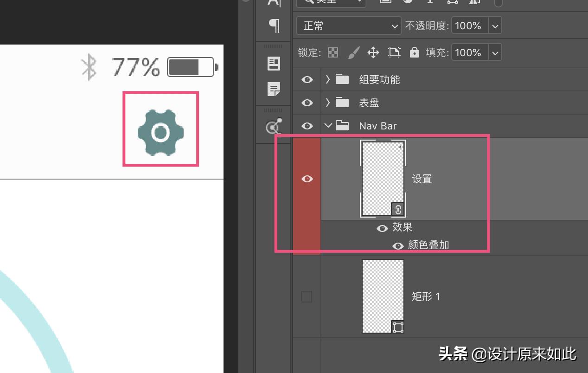The width and height of the screenshot is (588, 373).
Task: Collapse the Nav Bar group
Action: pyautogui.click(x=327, y=126)
